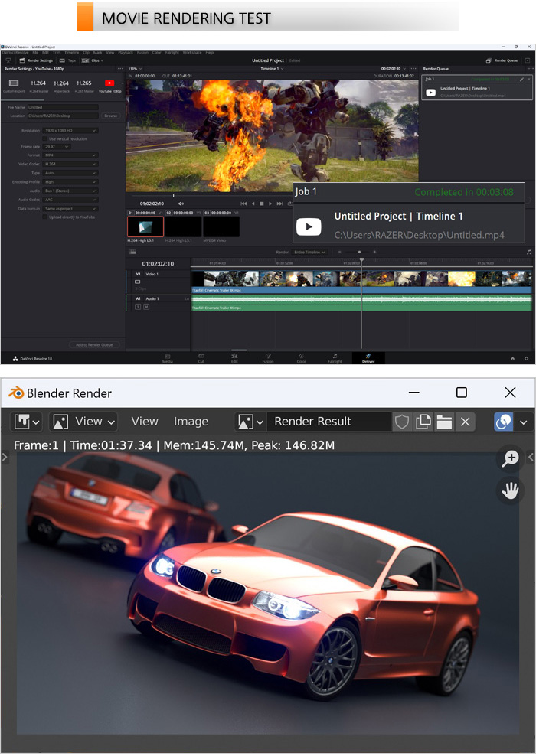Open the Fusion page icon
536x756 pixels.
[268, 358]
